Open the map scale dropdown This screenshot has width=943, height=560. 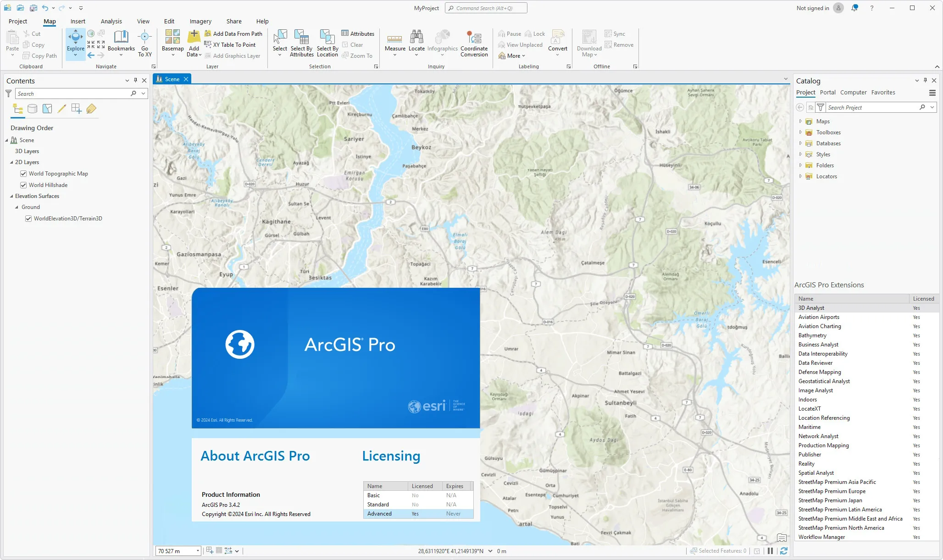pyautogui.click(x=198, y=551)
